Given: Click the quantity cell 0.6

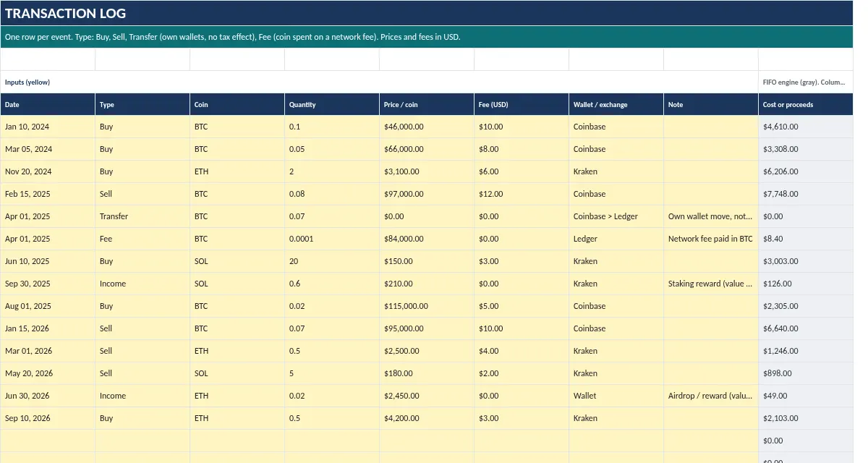Looking at the screenshot, I should [332, 284].
